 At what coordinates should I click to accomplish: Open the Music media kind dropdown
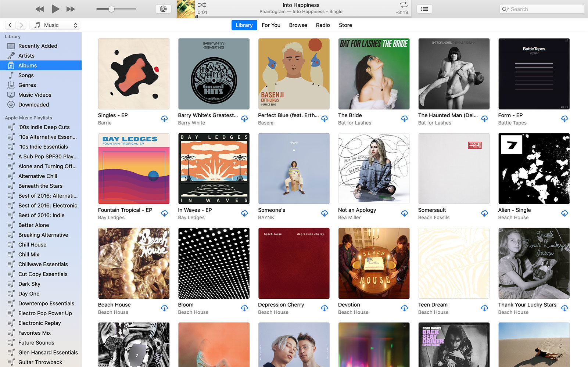click(54, 25)
